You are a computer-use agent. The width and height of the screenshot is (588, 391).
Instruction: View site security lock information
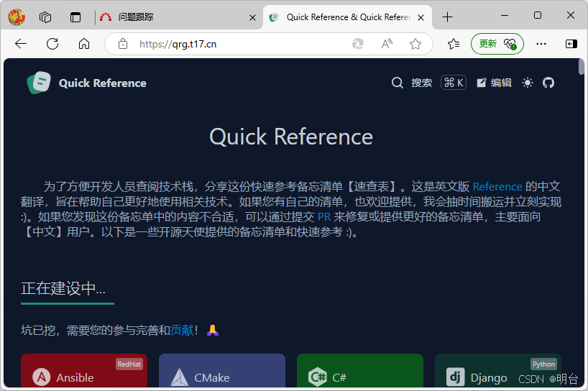pos(123,44)
